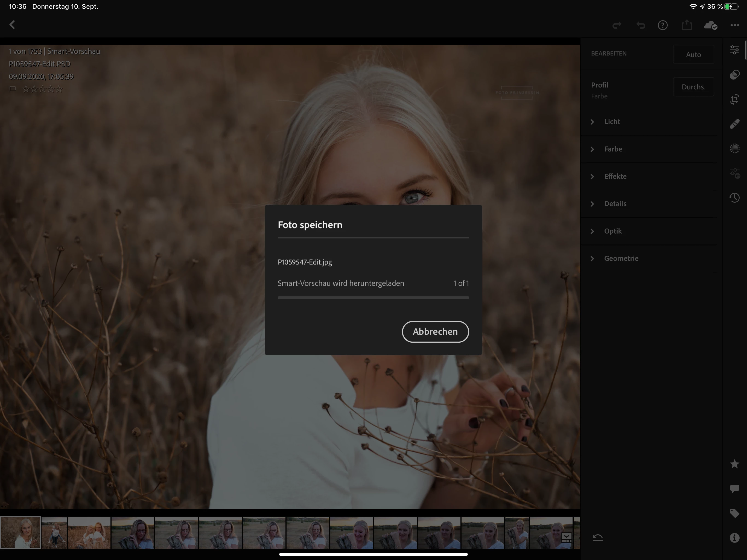Open the three-dot more options menu
Image resolution: width=747 pixels, height=560 pixels.
click(x=734, y=25)
